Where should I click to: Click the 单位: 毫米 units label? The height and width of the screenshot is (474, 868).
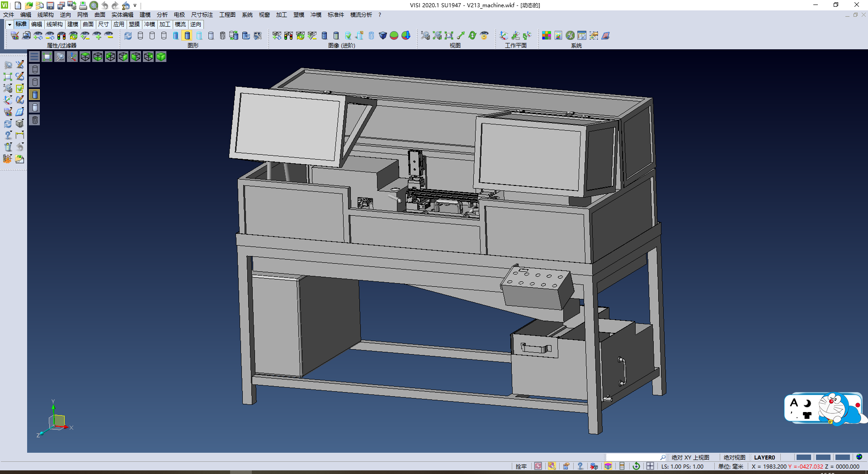(731, 466)
